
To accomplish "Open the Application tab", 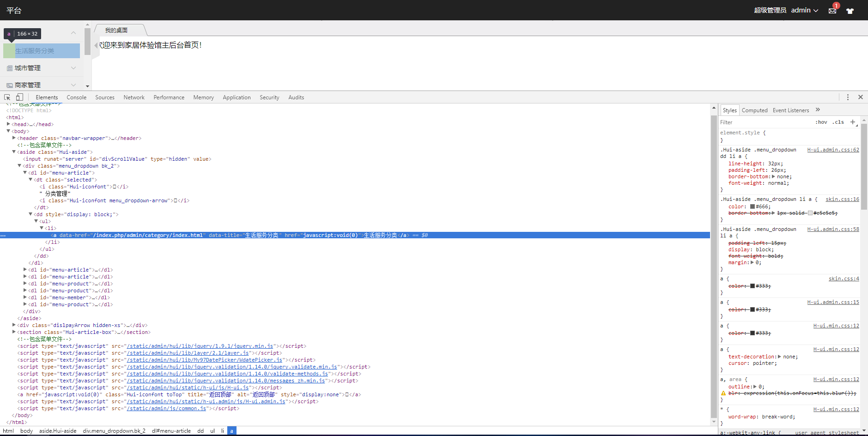I will [237, 97].
